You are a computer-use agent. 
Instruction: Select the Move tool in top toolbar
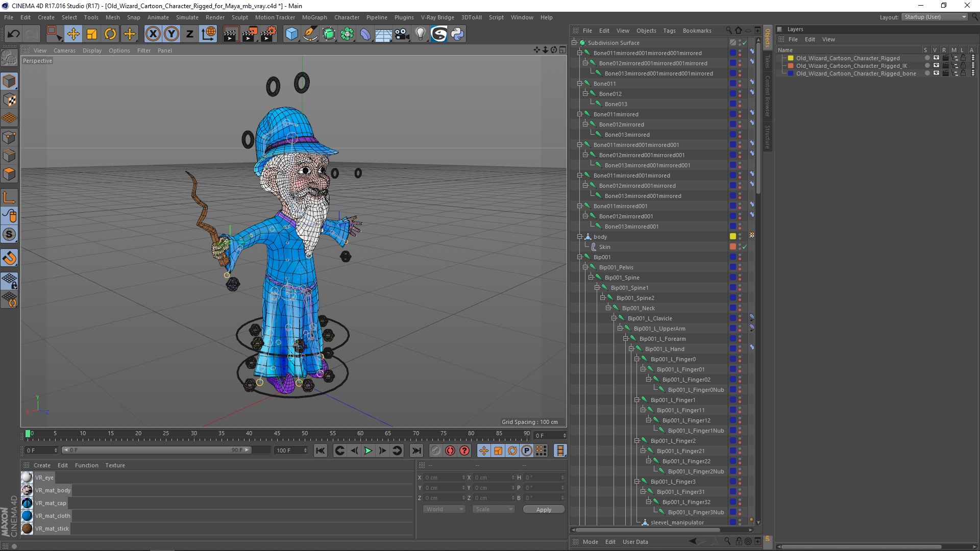tap(73, 34)
